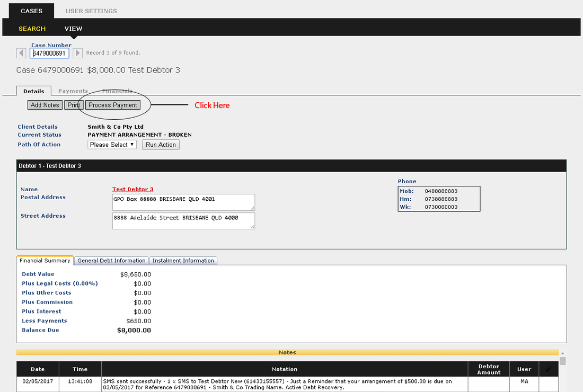
Task: Switch to the Payments tab
Action: tap(73, 91)
